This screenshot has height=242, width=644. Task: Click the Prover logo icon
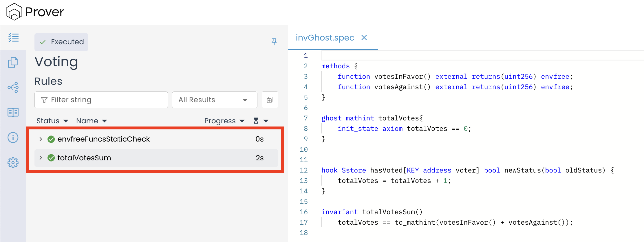click(14, 12)
